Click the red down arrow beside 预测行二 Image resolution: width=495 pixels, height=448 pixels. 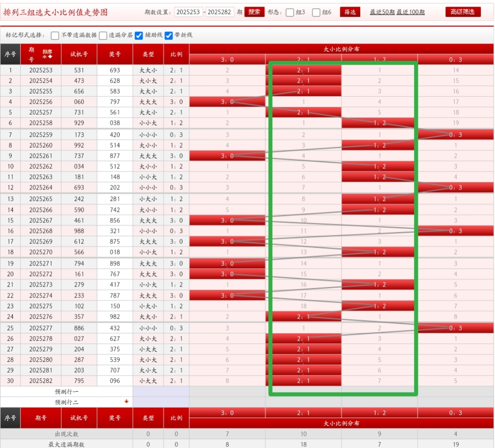pos(126,401)
